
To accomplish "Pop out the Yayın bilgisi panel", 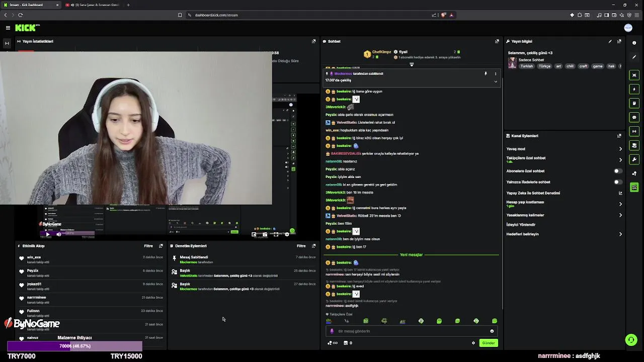I will pyautogui.click(x=619, y=41).
